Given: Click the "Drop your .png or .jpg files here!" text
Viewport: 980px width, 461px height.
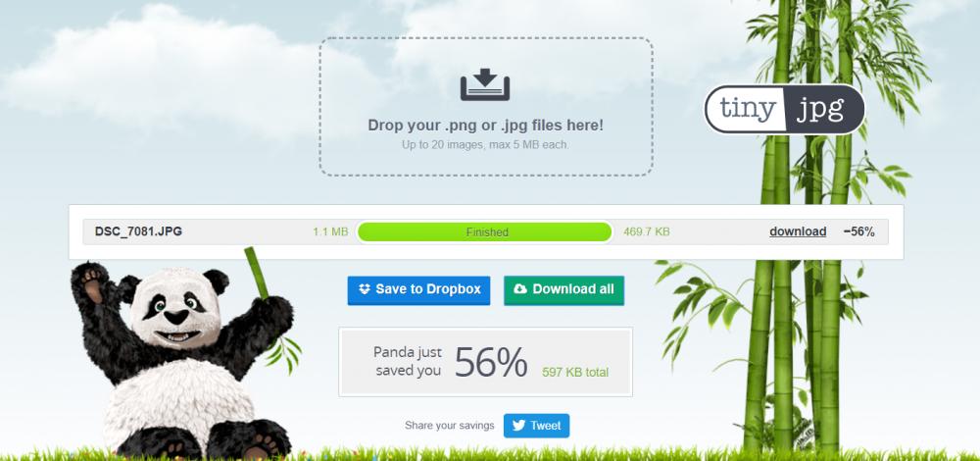Looking at the screenshot, I should pos(486,126).
